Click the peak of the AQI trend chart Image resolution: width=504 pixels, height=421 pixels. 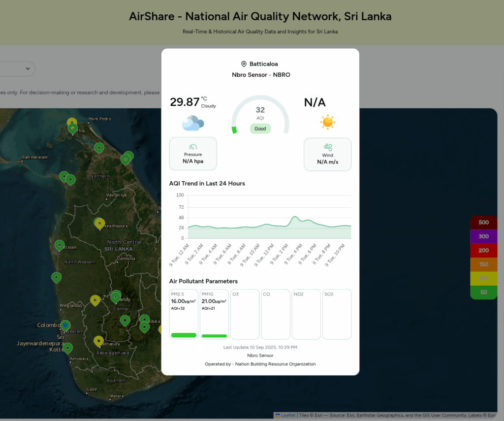(x=295, y=217)
